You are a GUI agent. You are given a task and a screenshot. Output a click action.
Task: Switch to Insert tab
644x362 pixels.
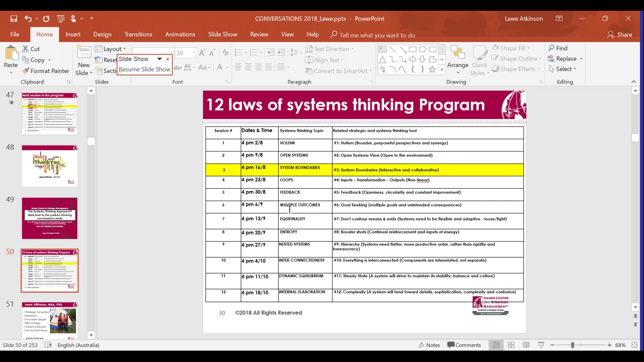[x=73, y=34]
